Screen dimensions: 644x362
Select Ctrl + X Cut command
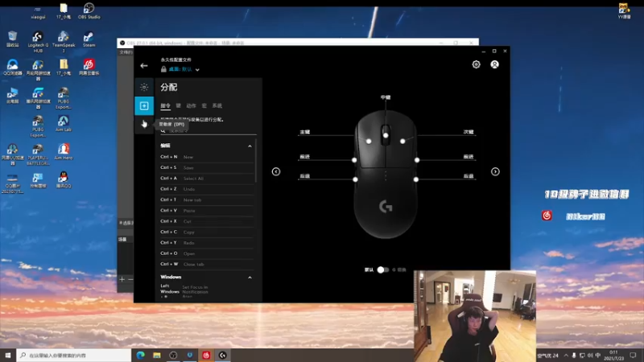[x=207, y=220]
